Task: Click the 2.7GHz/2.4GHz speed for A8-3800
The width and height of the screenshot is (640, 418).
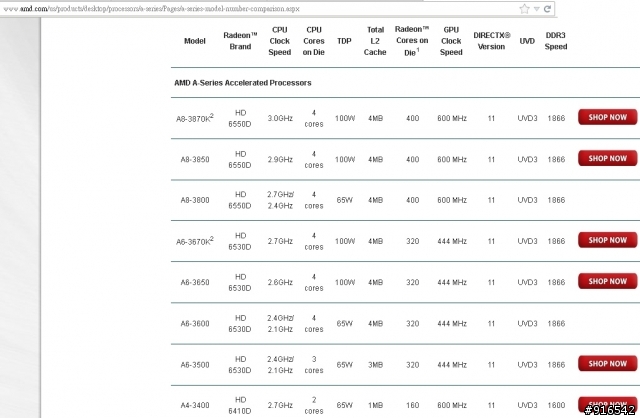Action: (280, 200)
